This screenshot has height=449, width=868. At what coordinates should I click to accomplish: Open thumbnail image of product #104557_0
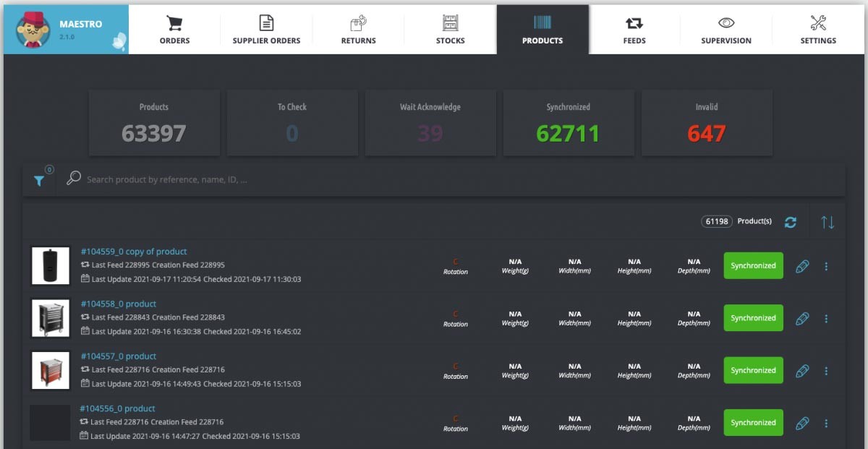pos(51,370)
